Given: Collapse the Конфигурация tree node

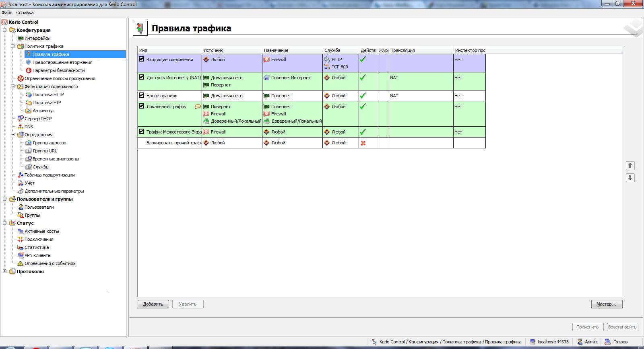Looking at the screenshot, I should pos(5,30).
